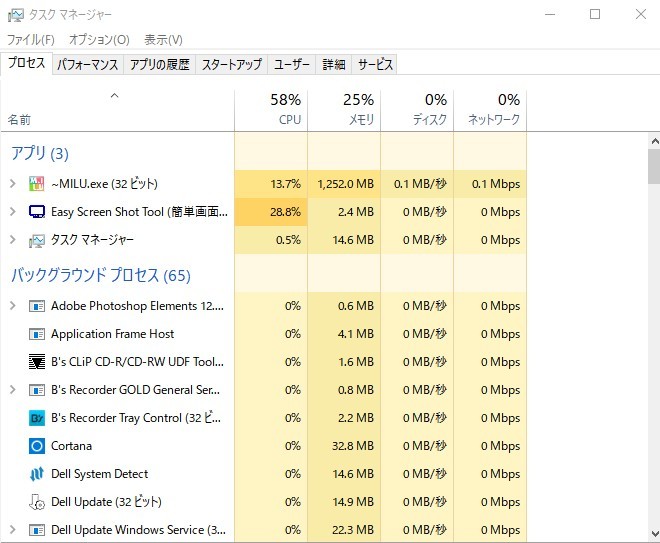Click the バックグラウンド プロセス (65) heading
660x543 pixels.
(x=101, y=275)
